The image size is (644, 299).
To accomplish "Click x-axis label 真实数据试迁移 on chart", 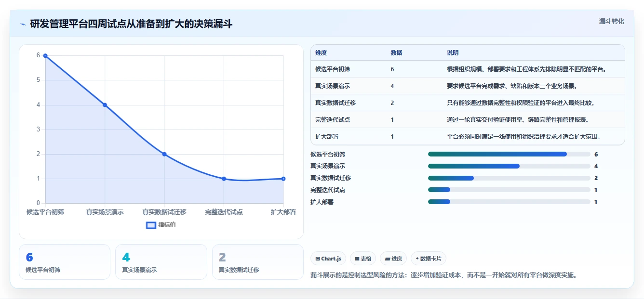I will pyautogui.click(x=164, y=212).
